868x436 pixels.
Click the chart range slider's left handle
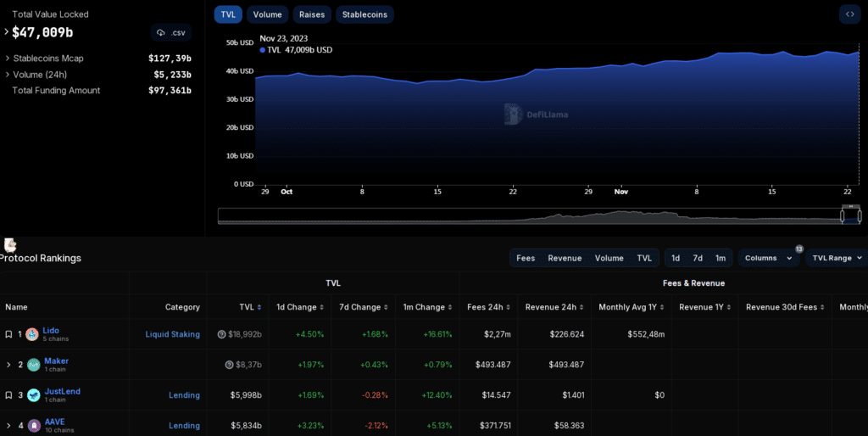pos(843,215)
